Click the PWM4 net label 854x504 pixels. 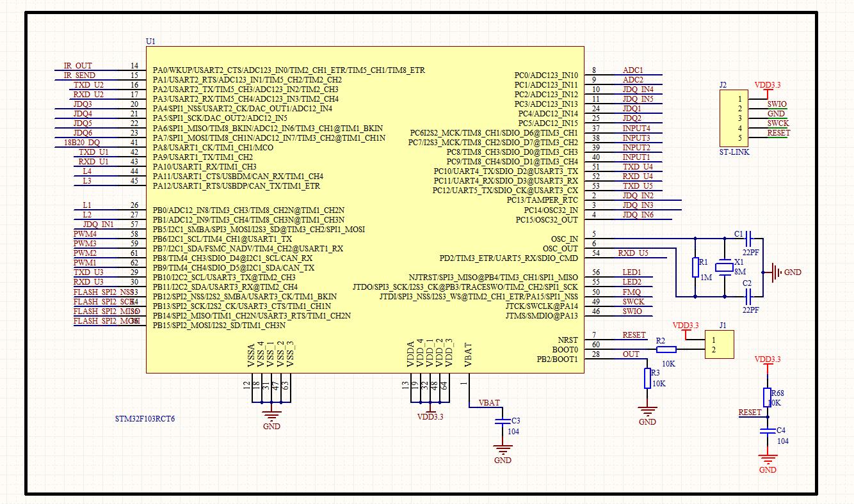[x=85, y=234]
